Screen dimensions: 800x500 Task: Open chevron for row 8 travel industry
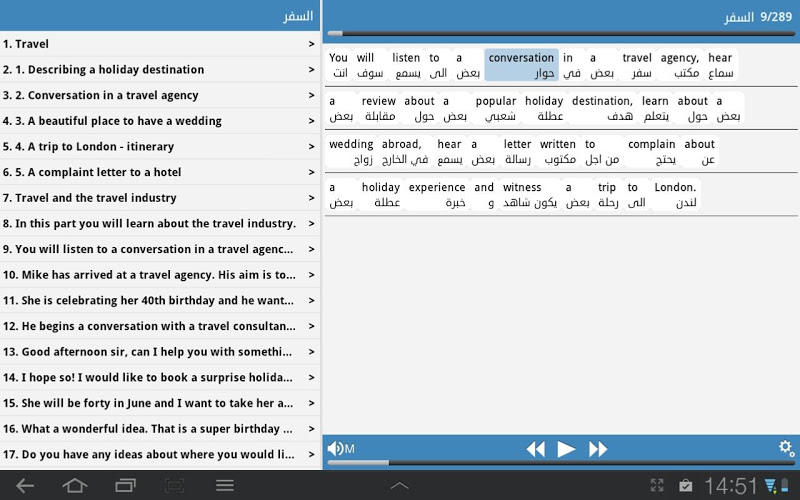(311, 223)
